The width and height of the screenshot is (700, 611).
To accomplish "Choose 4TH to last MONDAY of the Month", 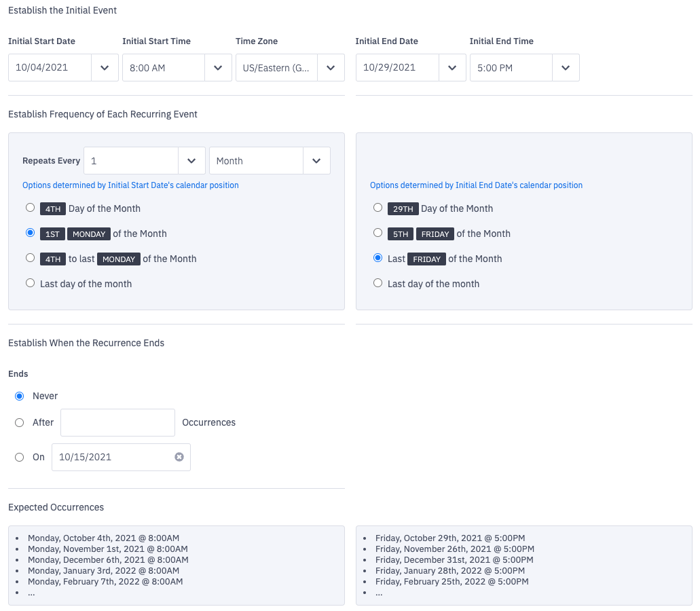I will click(x=30, y=258).
